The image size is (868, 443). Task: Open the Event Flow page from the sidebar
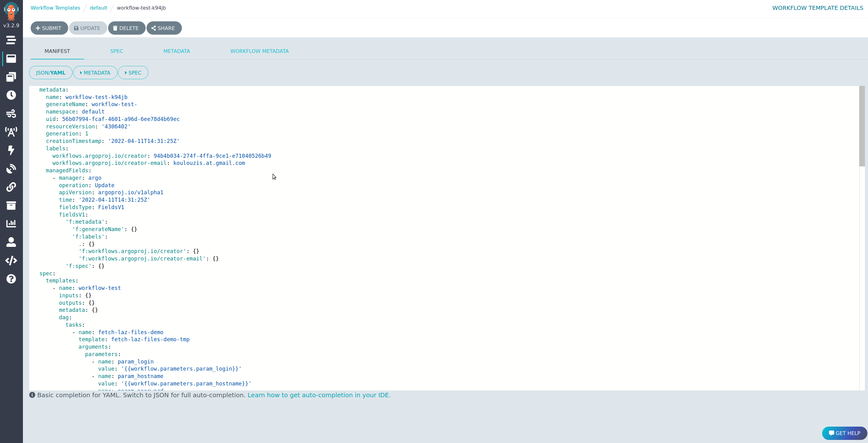[x=11, y=114]
